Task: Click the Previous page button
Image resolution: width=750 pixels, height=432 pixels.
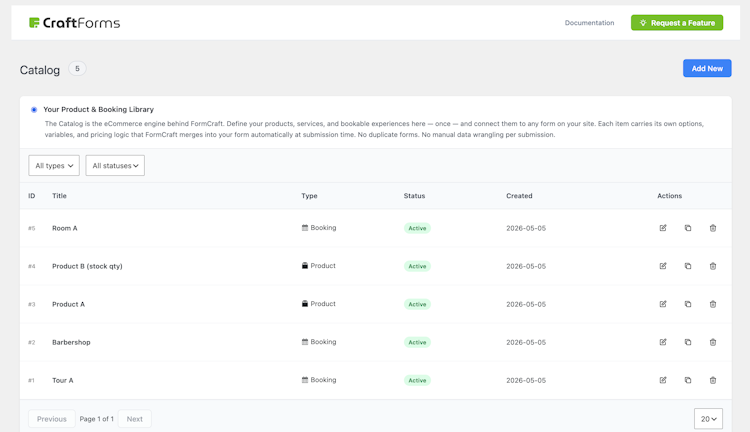Action: click(52, 419)
